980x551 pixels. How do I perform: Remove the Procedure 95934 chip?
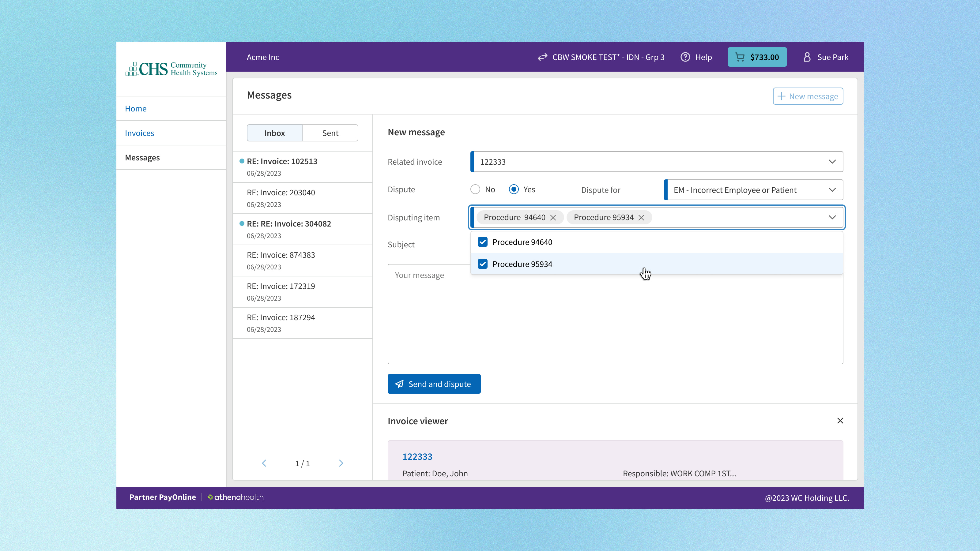pos(641,218)
